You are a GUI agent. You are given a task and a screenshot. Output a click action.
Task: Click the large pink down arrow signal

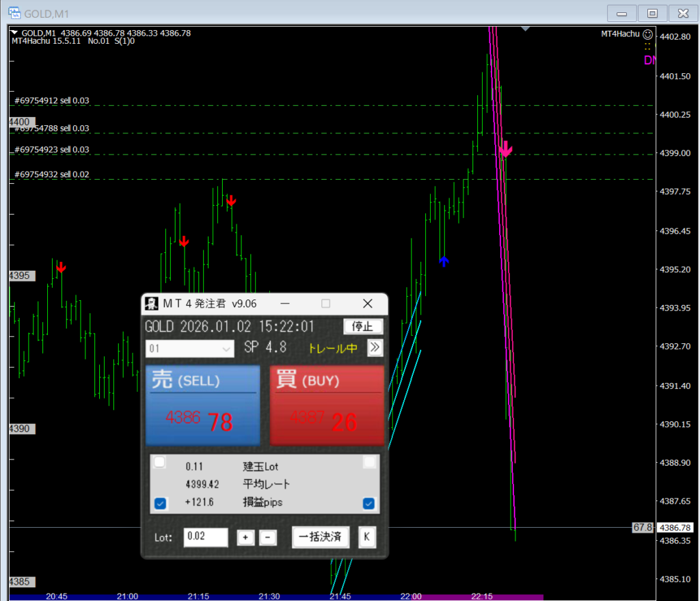[x=505, y=148]
